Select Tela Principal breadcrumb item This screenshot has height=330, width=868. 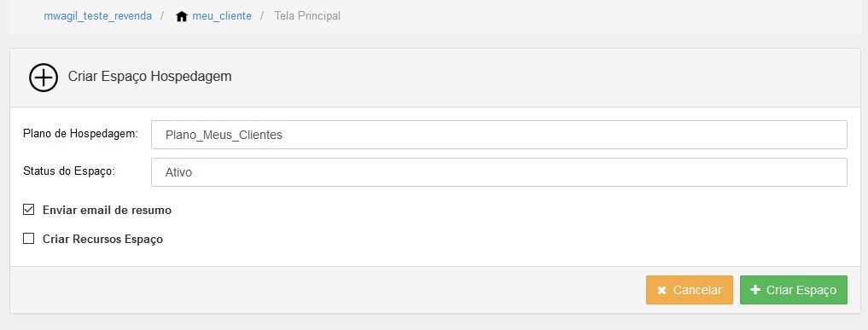(307, 16)
